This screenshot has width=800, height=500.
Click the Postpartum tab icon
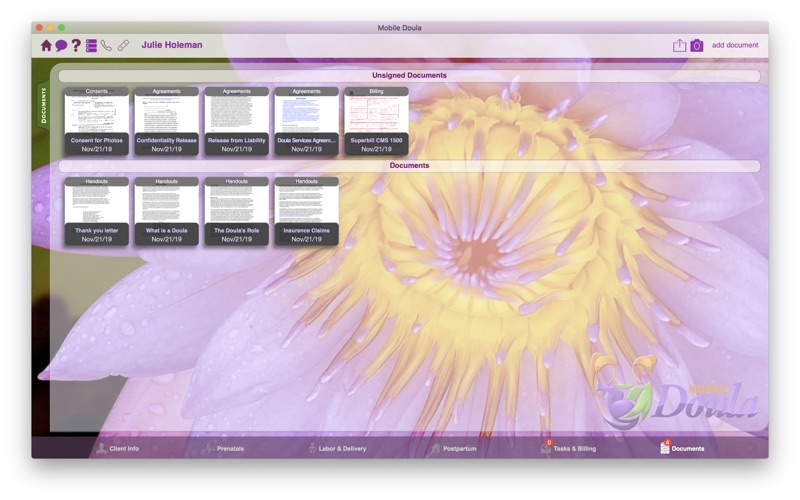click(435, 448)
